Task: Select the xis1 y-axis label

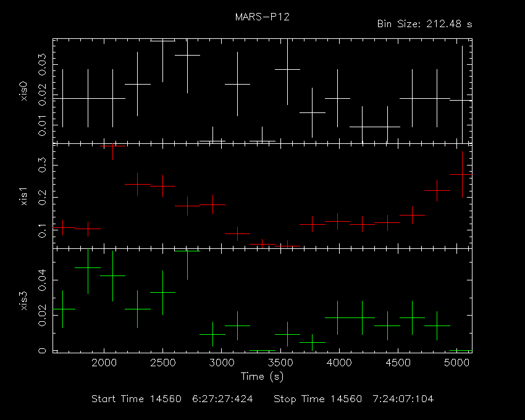Action: click(23, 196)
